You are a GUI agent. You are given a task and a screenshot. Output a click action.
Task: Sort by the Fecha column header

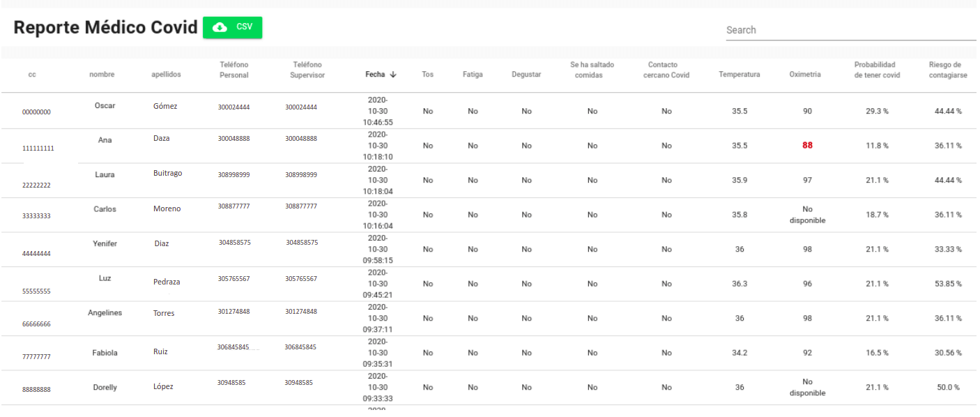(x=381, y=75)
